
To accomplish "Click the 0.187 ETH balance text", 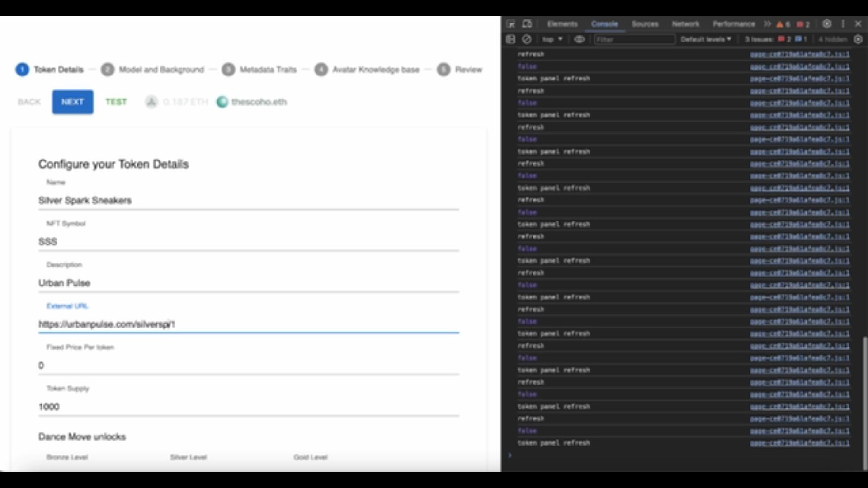I will point(185,102).
